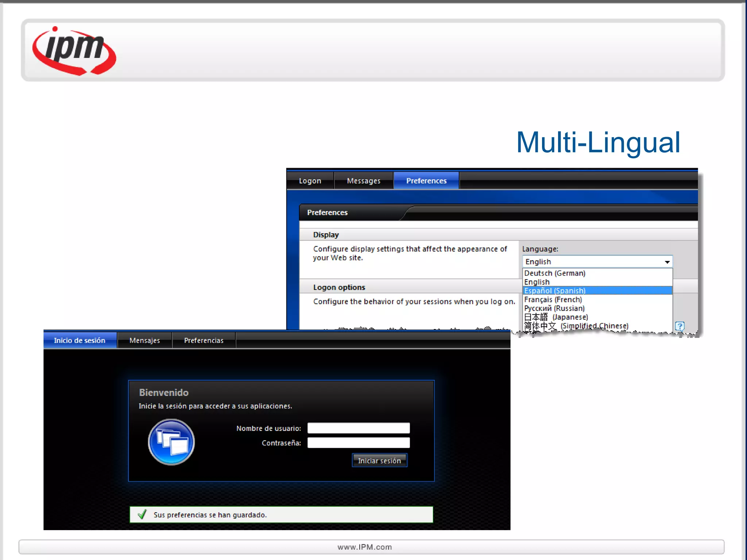The height and width of the screenshot is (560, 747).
Task: Focus the Contraseña field
Action: click(359, 443)
